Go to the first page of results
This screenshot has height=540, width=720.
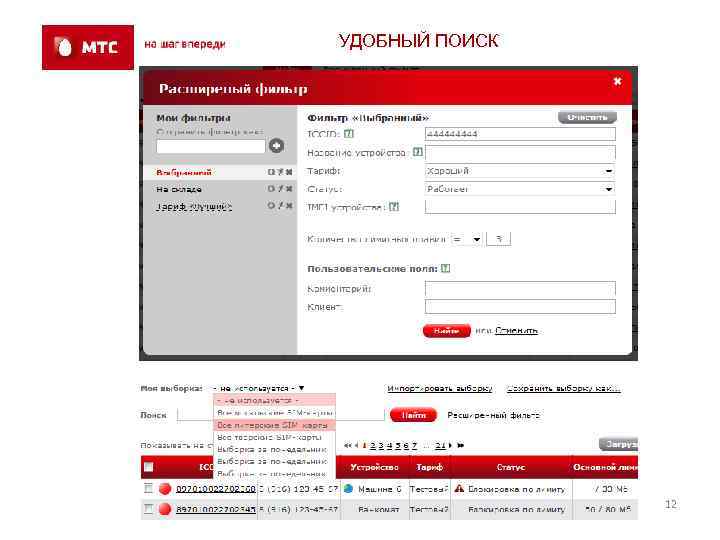(347, 445)
